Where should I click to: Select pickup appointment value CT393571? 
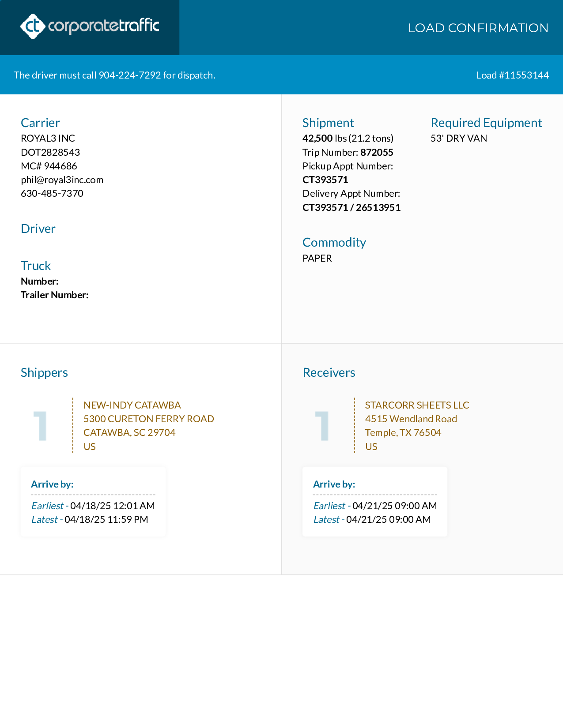click(325, 180)
